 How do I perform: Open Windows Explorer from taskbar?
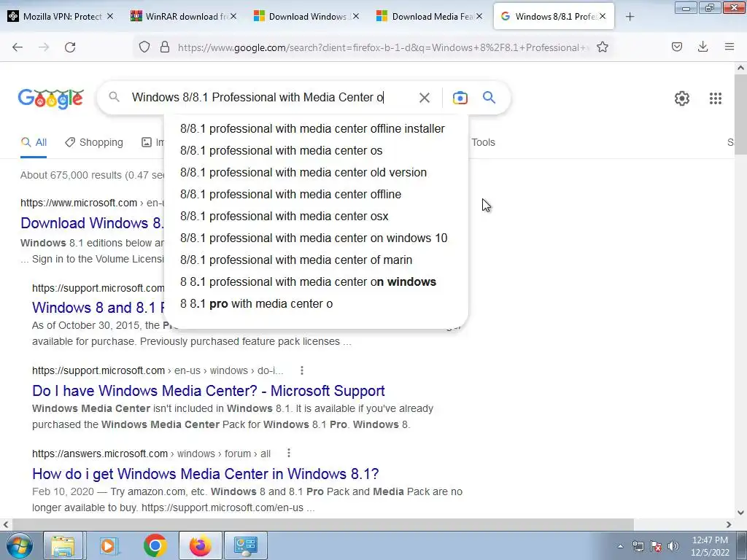(x=63, y=545)
